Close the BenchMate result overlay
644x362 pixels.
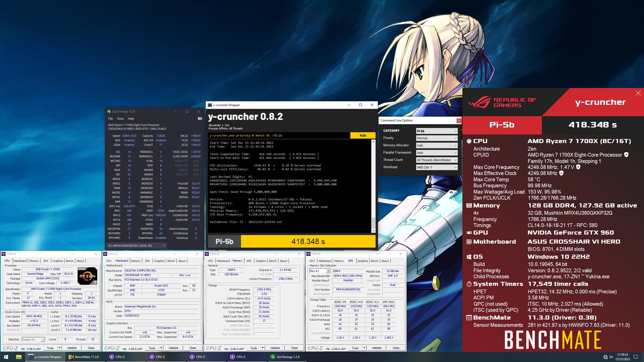click(x=638, y=93)
